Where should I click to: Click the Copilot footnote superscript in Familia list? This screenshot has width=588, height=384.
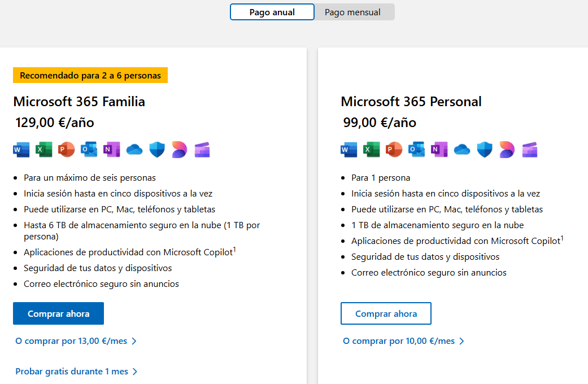tap(234, 249)
